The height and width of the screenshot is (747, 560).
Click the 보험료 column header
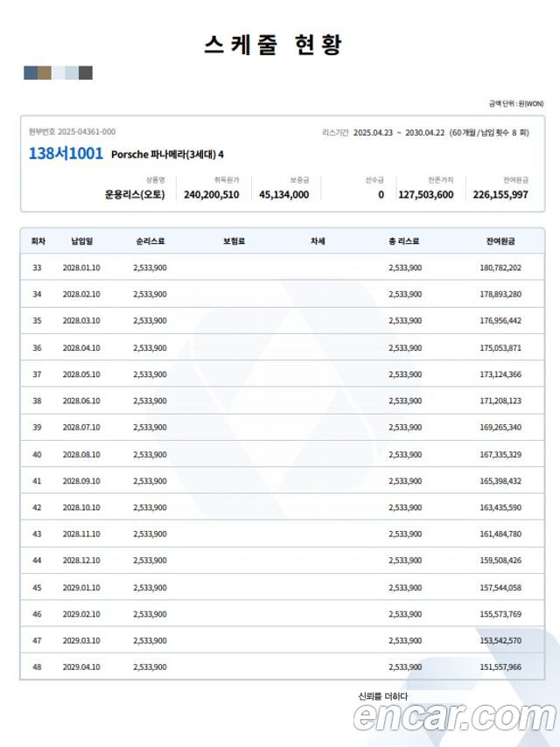(x=234, y=241)
